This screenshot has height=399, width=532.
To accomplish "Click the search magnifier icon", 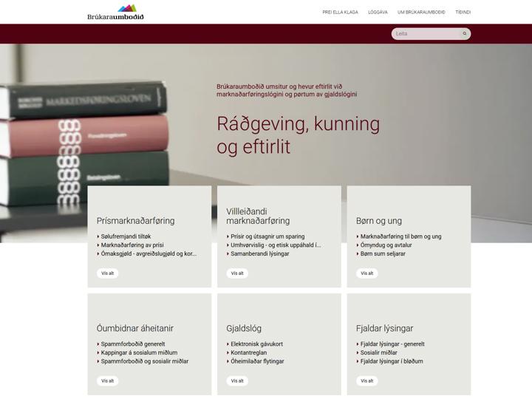I will (x=464, y=34).
